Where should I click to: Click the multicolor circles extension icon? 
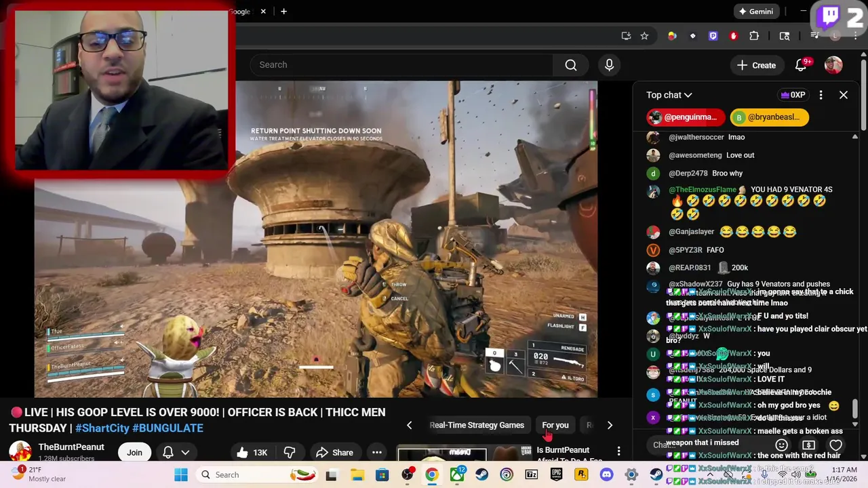(x=672, y=36)
